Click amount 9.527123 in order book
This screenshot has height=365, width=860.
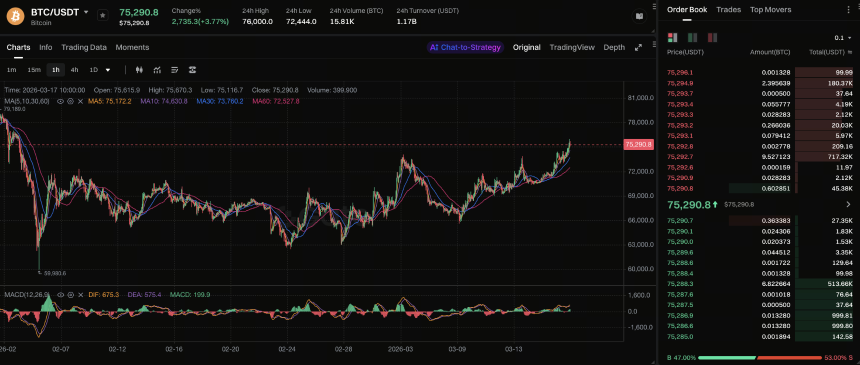(776, 157)
